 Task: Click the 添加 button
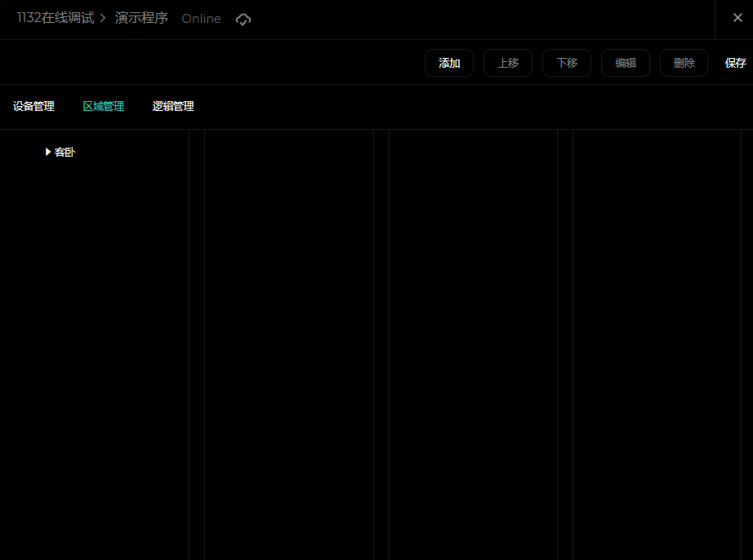click(x=449, y=63)
